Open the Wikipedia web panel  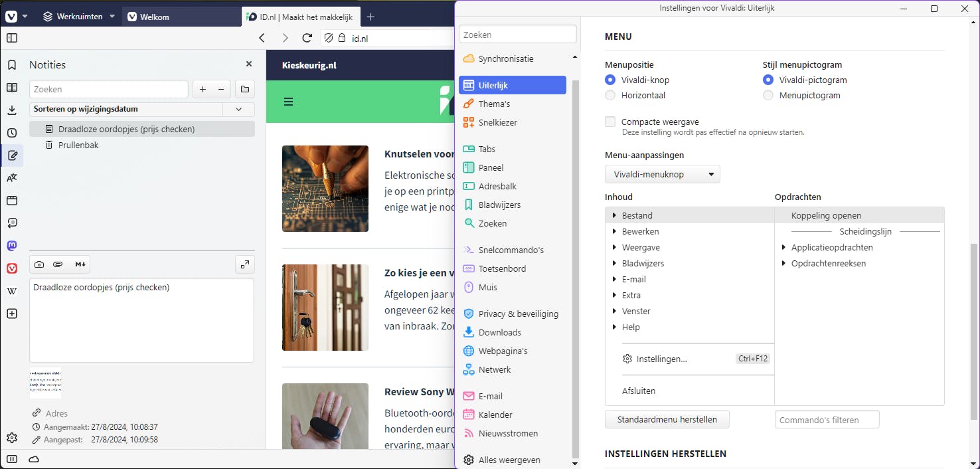12,290
